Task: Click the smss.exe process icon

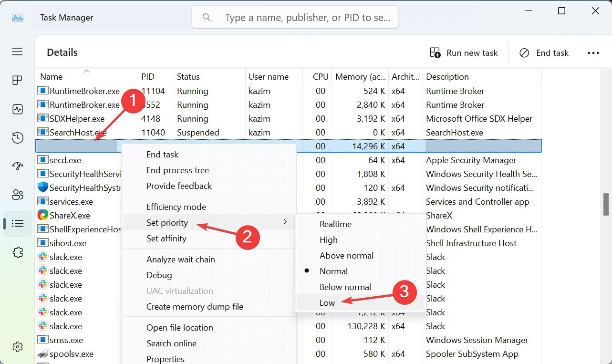Action: tap(43, 340)
